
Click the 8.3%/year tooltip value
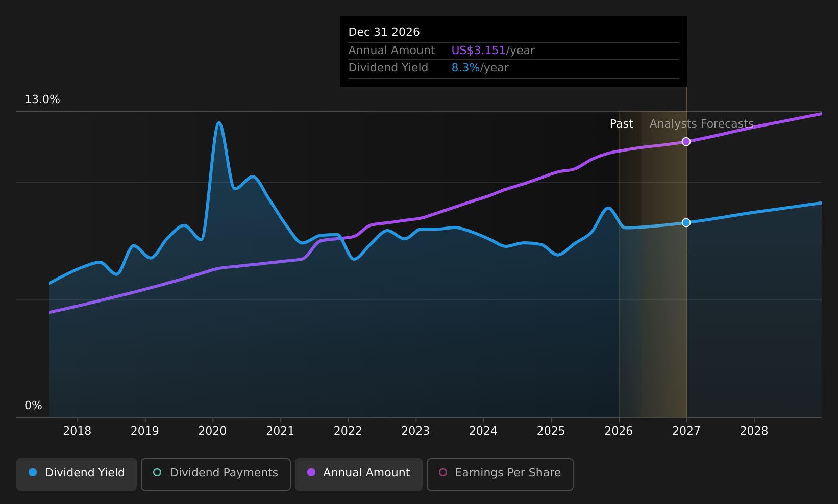pos(480,68)
